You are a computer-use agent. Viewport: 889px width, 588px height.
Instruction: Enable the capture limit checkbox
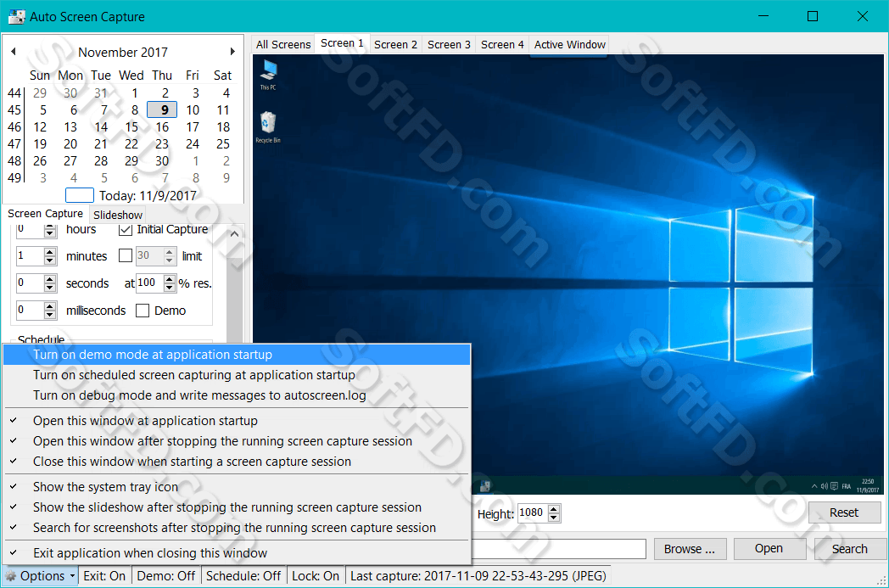pos(126,255)
